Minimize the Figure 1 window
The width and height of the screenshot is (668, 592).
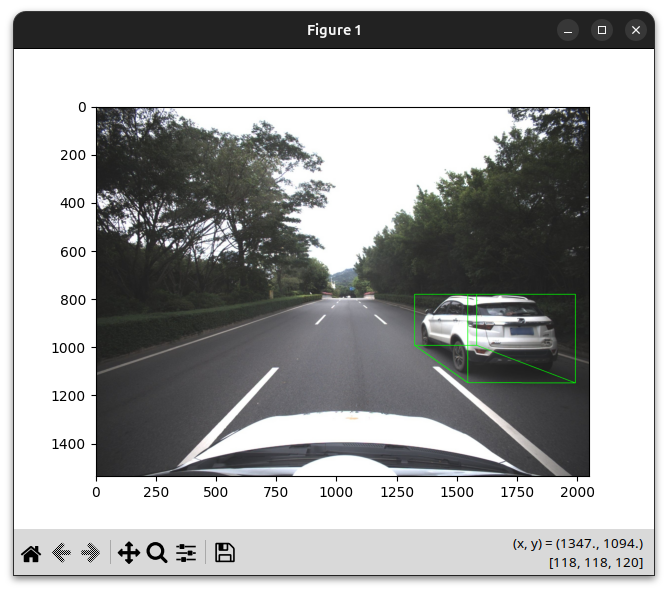[x=568, y=30]
